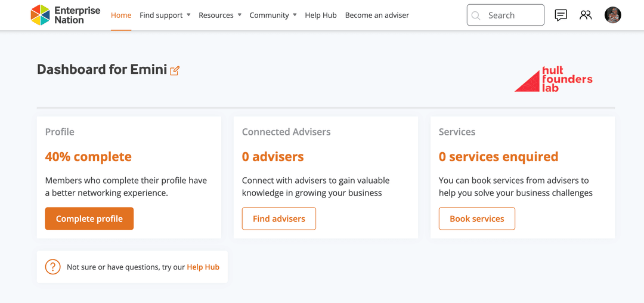Image resolution: width=644 pixels, height=303 pixels.
Task: Open the user profile avatar
Action: click(612, 16)
